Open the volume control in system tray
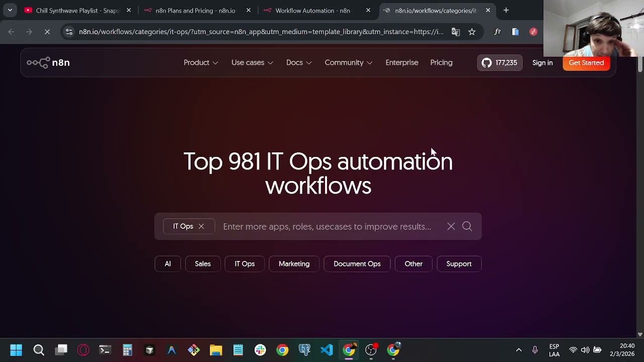Image resolution: width=644 pixels, height=362 pixels. point(585,350)
